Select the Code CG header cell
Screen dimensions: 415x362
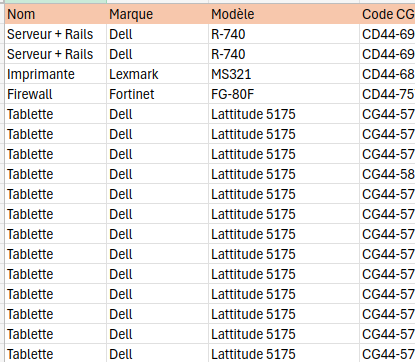(387, 14)
